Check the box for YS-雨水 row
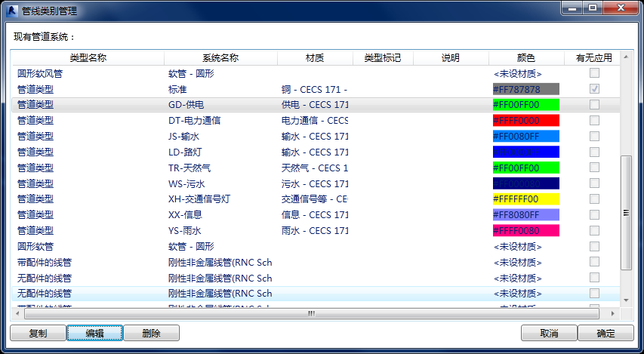The height and width of the screenshot is (354, 644). click(594, 231)
